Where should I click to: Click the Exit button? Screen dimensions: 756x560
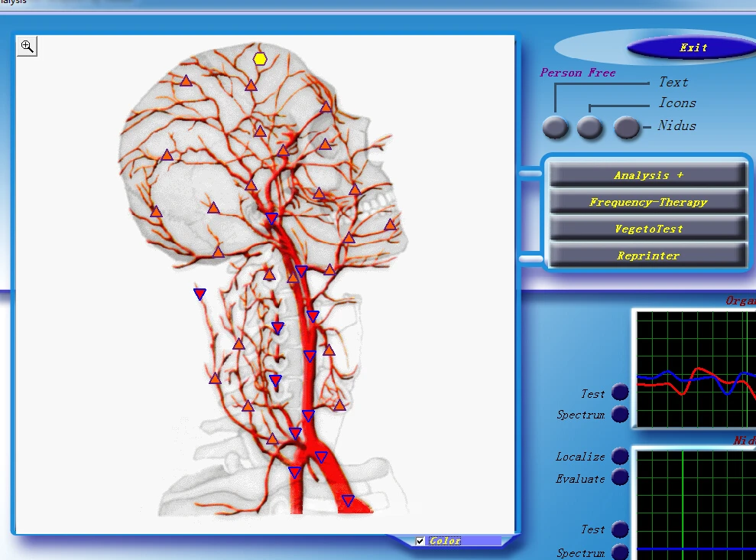click(x=693, y=47)
